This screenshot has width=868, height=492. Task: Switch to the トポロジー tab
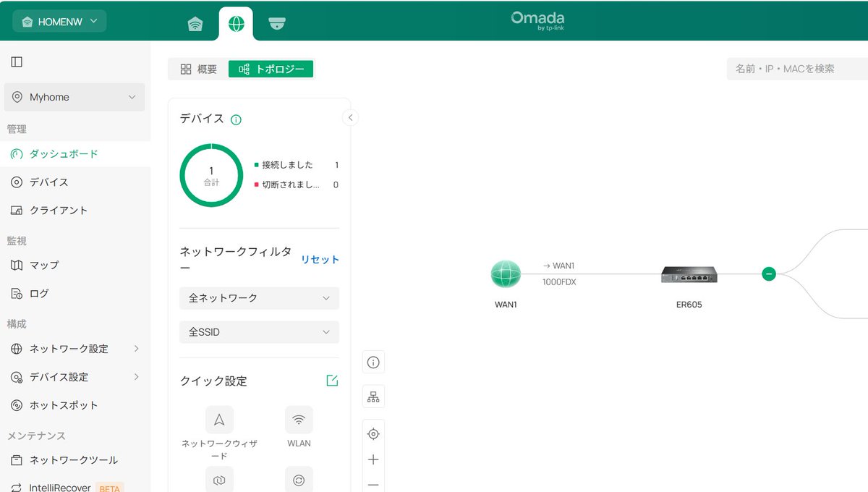click(x=271, y=69)
